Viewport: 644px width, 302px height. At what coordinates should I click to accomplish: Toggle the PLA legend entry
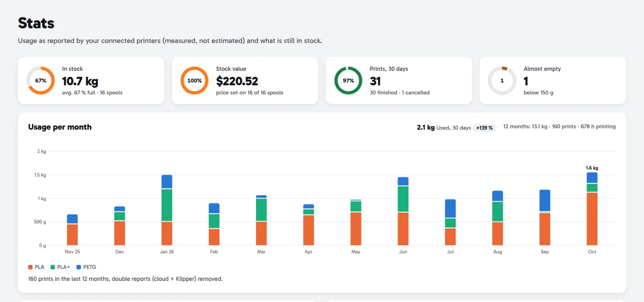pyautogui.click(x=36, y=267)
